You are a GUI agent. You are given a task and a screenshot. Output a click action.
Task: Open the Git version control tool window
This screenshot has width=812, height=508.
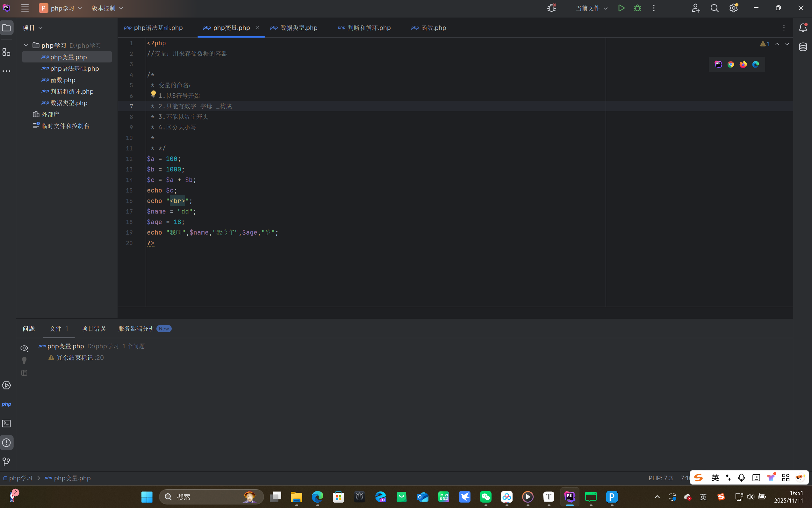coord(6,462)
